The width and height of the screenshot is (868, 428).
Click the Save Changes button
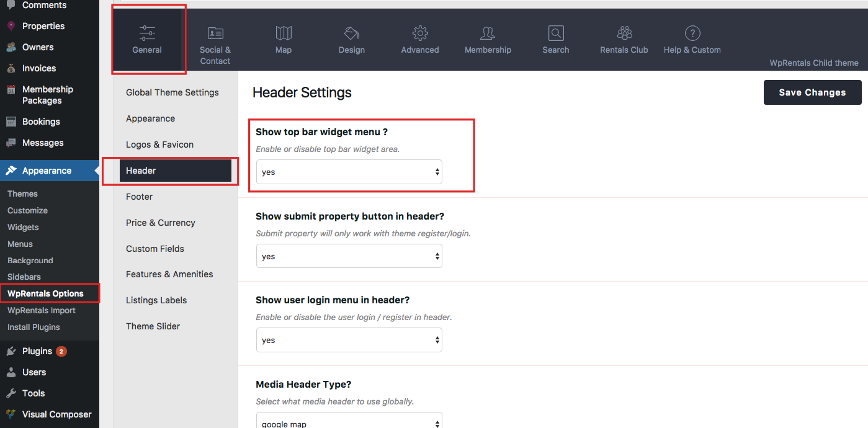pos(813,92)
